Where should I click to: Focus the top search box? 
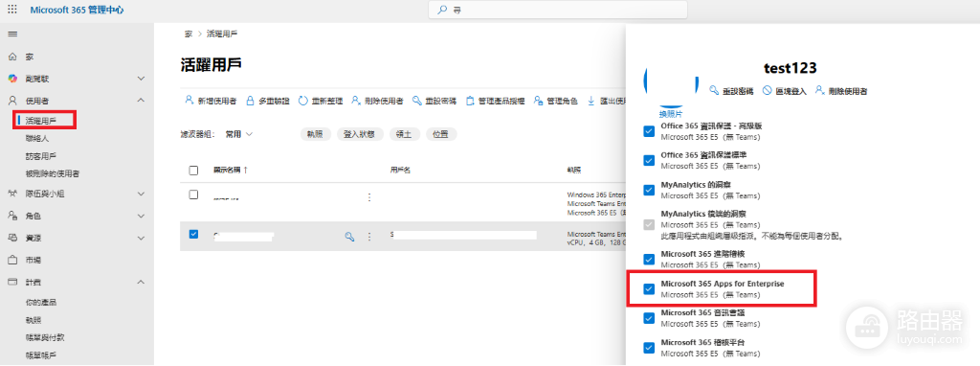click(558, 10)
